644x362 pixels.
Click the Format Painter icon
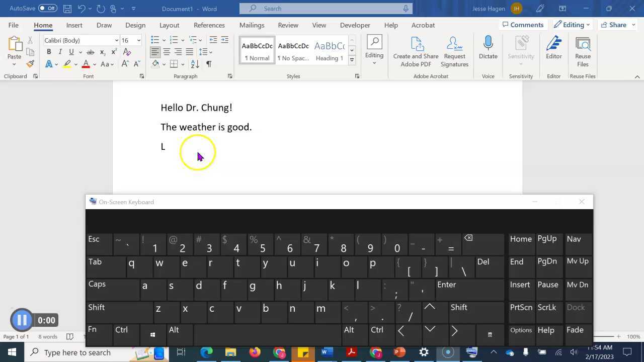click(x=29, y=64)
